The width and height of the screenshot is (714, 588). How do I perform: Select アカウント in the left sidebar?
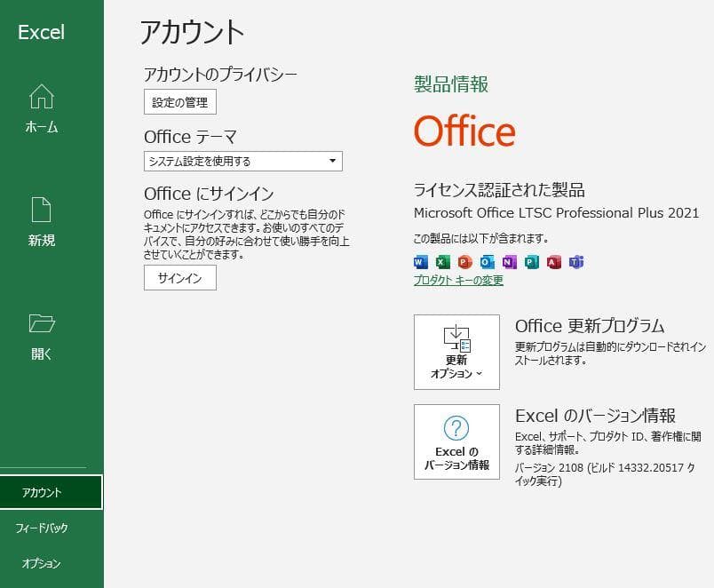pyautogui.click(x=41, y=491)
